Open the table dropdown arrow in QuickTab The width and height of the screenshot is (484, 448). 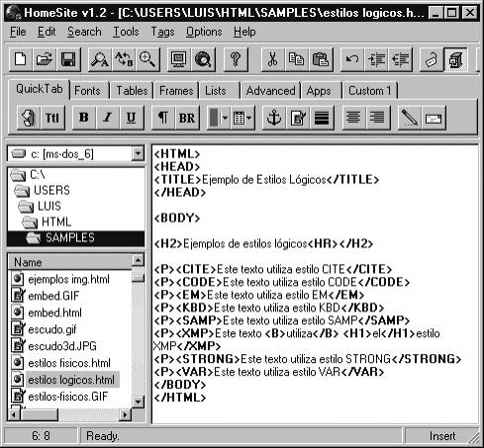click(x=248, y=118)
